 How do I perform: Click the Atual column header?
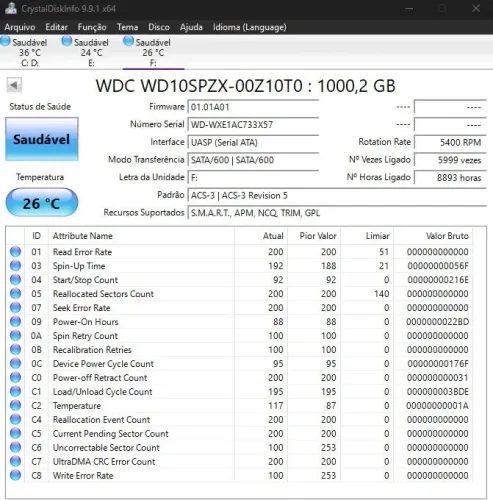tap(261, 236)
